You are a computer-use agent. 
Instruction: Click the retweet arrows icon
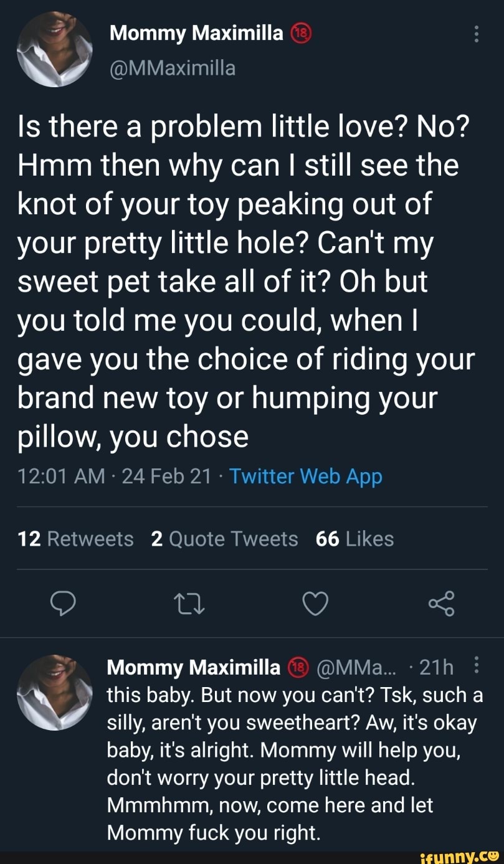(x=191, y=603)
